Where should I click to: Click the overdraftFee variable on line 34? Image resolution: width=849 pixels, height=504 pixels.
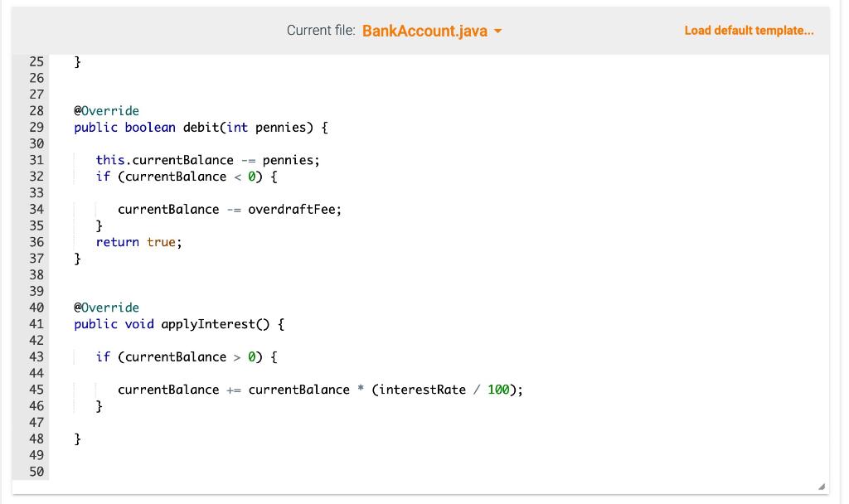pos(294,209)
